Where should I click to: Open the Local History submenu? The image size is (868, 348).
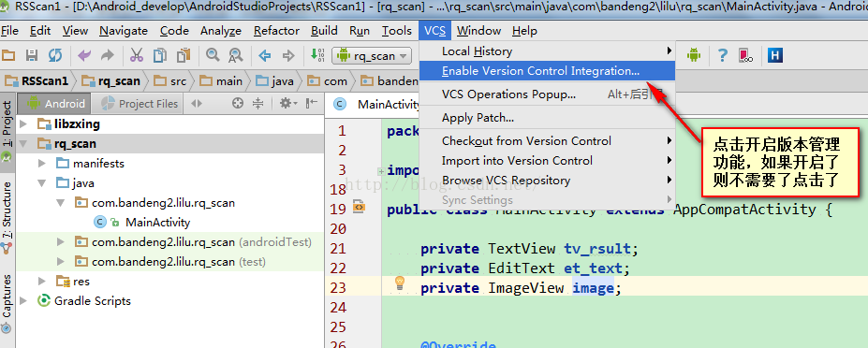547,51
